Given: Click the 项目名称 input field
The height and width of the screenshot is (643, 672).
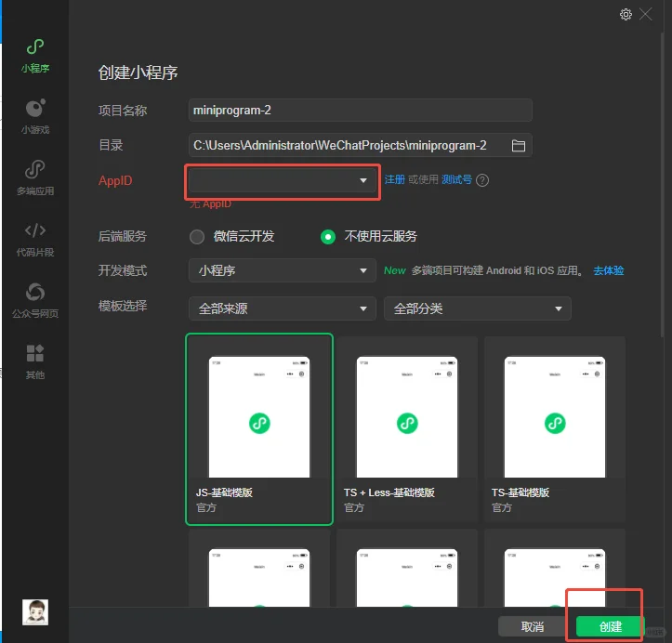Looking at the screenshot, I should click(x=361, y=110).
